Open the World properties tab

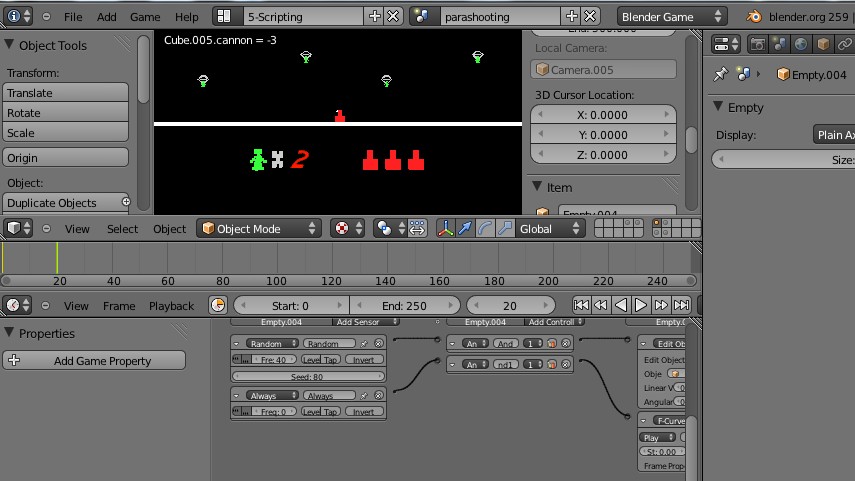pyautogui.click(x=801, y=44)
